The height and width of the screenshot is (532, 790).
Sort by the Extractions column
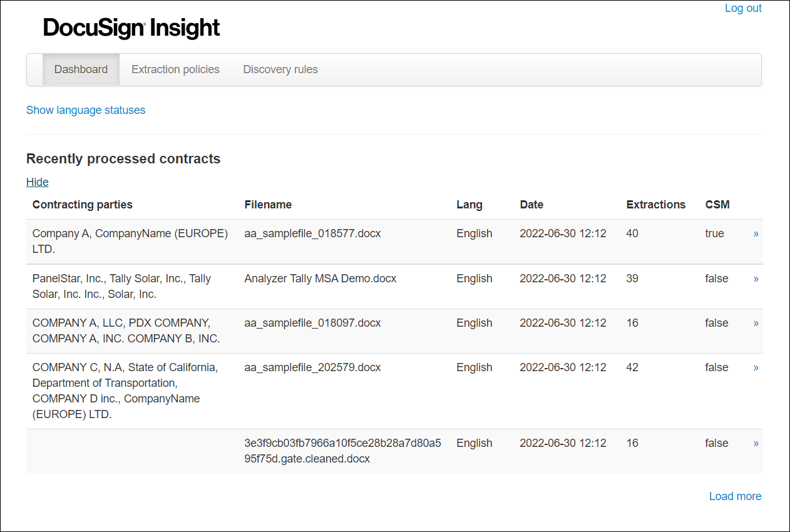click(x=656, y=204)
